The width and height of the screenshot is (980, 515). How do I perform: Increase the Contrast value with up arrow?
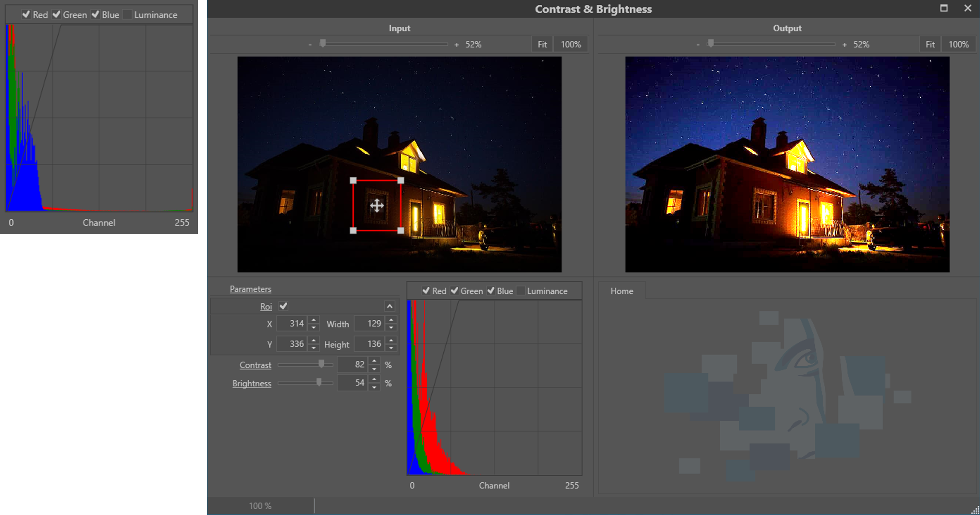[374, 361]
